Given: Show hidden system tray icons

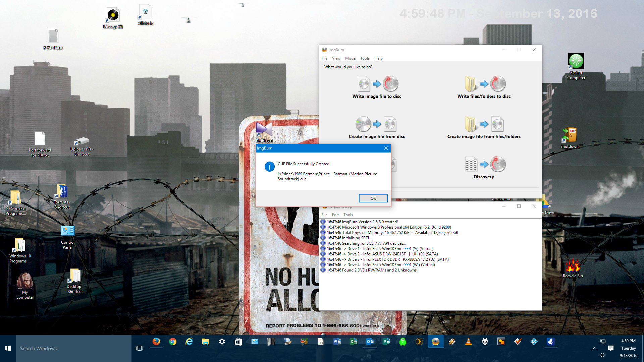Looking at the screenshot, I should [x=594, y=348].
